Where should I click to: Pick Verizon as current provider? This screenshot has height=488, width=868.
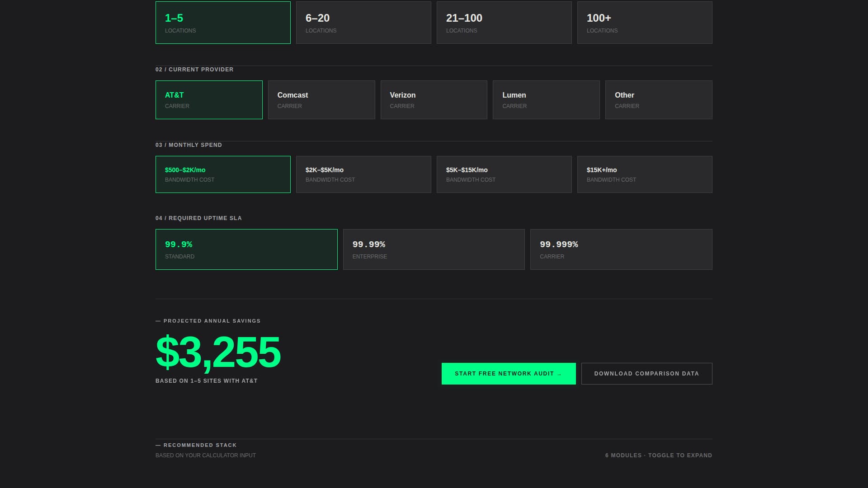coord(434,100)
